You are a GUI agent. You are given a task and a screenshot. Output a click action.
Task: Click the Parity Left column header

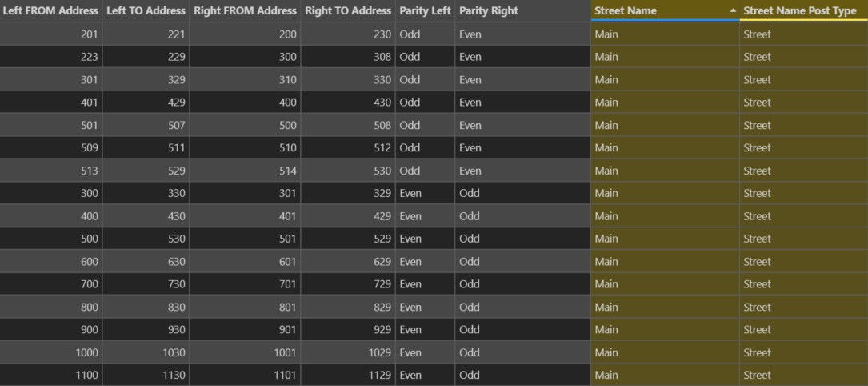(425, 10)
